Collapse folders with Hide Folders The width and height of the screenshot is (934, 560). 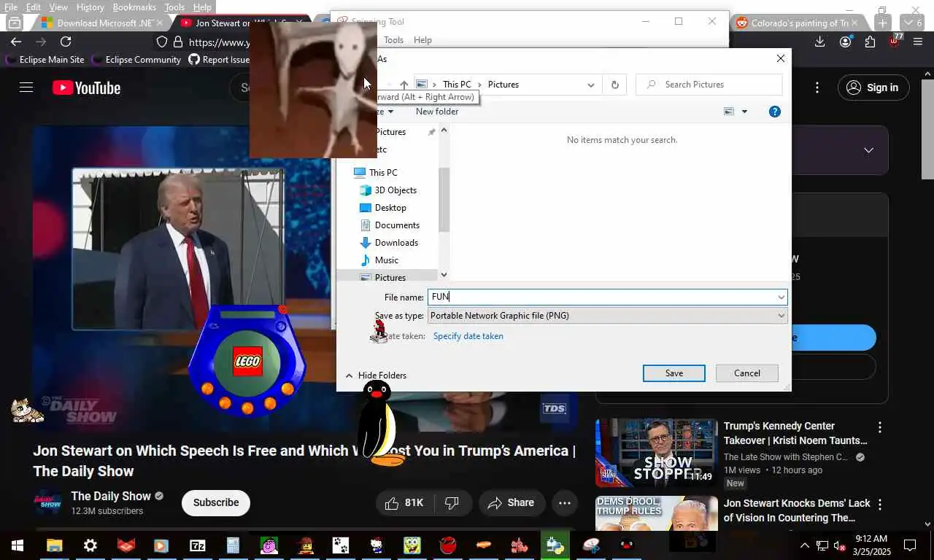376,376
